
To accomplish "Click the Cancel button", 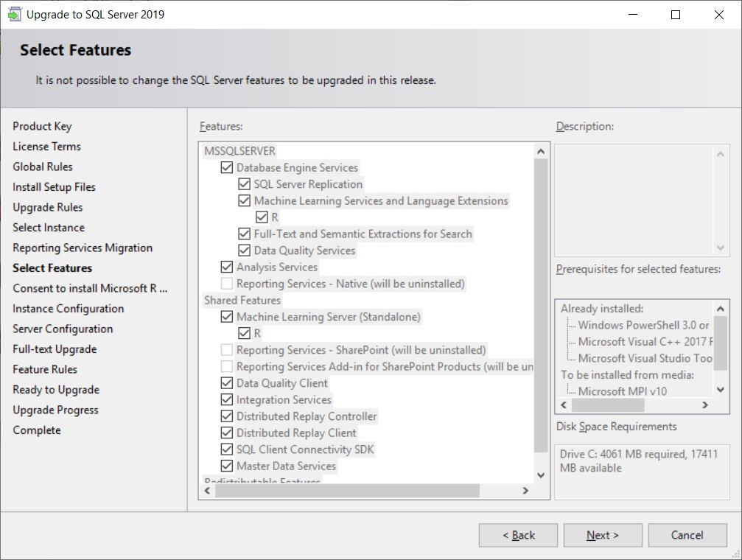I will click(x=687, y=535).
